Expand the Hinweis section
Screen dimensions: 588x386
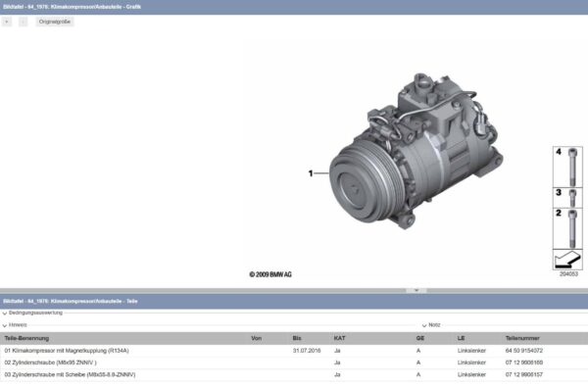15,325
